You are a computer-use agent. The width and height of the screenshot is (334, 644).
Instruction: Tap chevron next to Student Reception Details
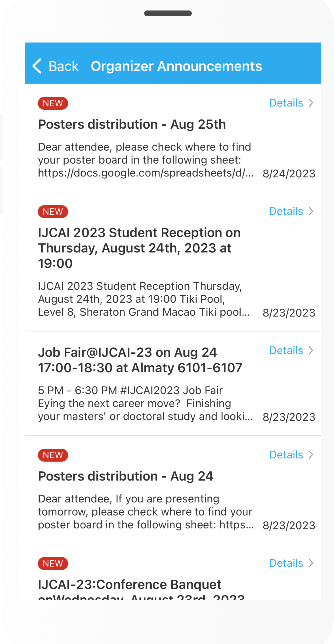click(x=311, y=211)
